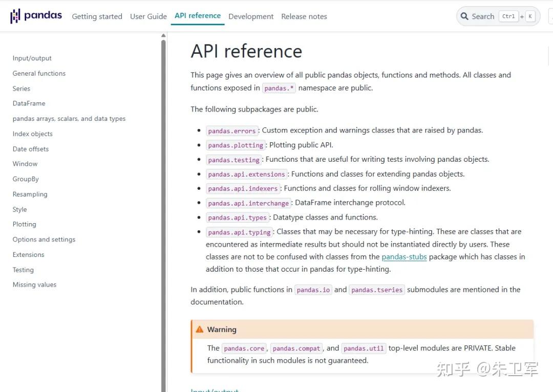553x392 pixels.
Task: Click the pandas.api.extensions code label
Action: [246, 174]
